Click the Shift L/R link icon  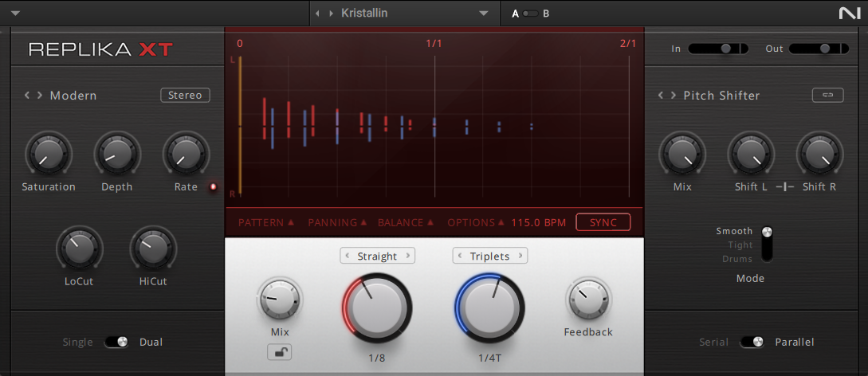click(x=784, y=186)
